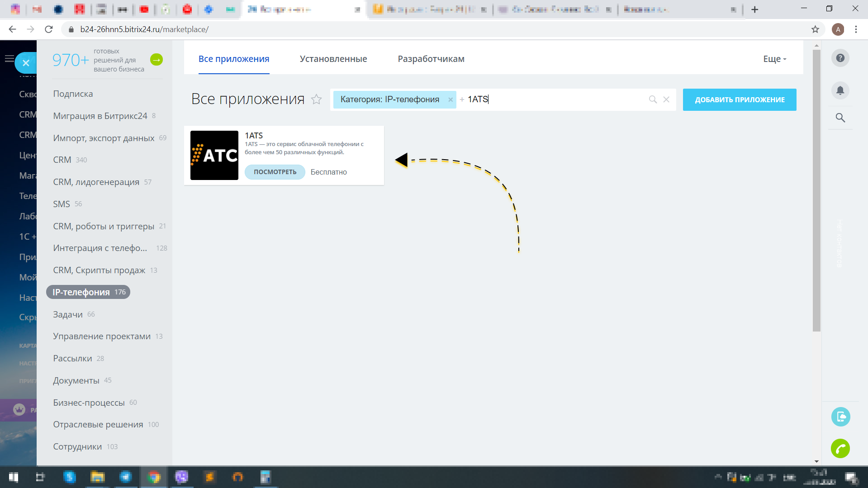Clear the search query with the X icon
Image resolution: width=868 pixels, height=488 pixels.
coord(666,99)
